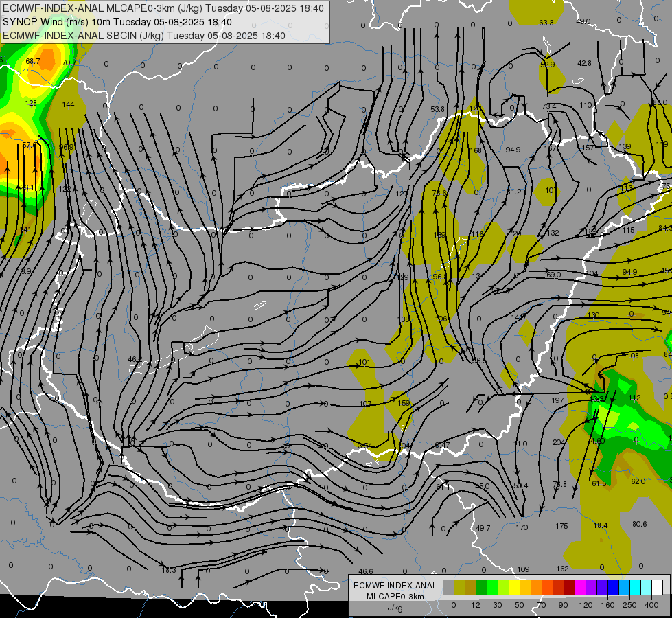Click the legend scale label 30
Viewport: 672px width, 618px height.
(x=498, y=605)
